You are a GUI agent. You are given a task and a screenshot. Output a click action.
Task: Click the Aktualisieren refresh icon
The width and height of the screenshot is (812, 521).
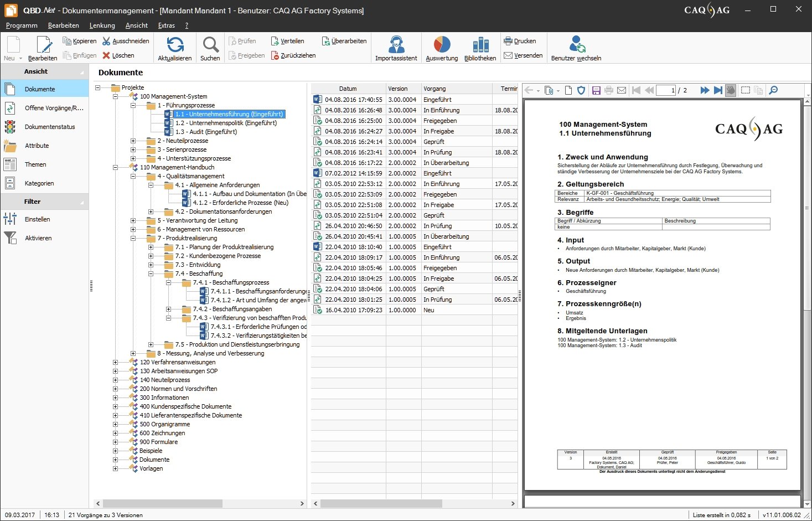175,45
